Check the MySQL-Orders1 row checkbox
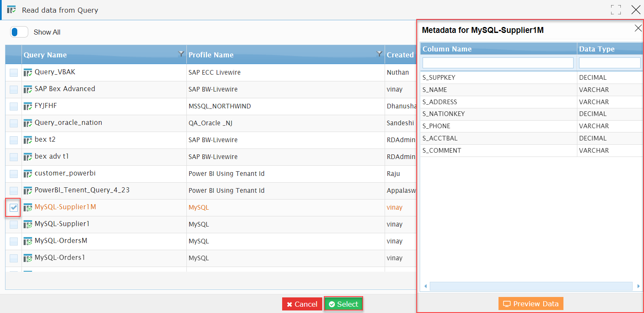 click(x=13, y=258)
